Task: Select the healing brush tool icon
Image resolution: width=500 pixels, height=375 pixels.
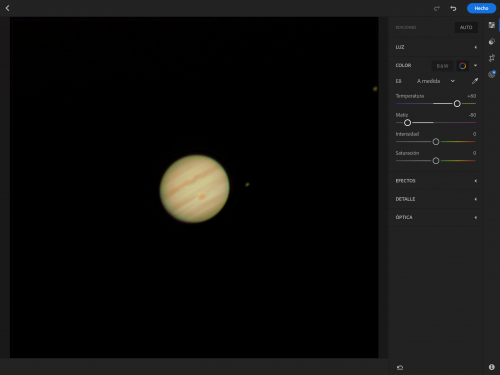Action: [x=492, y=41]
